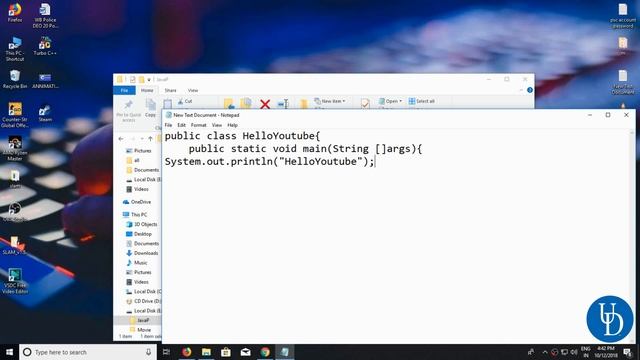
Task: Open the Open dropdown in Explorer ribbon
Action: pos(390,101)
